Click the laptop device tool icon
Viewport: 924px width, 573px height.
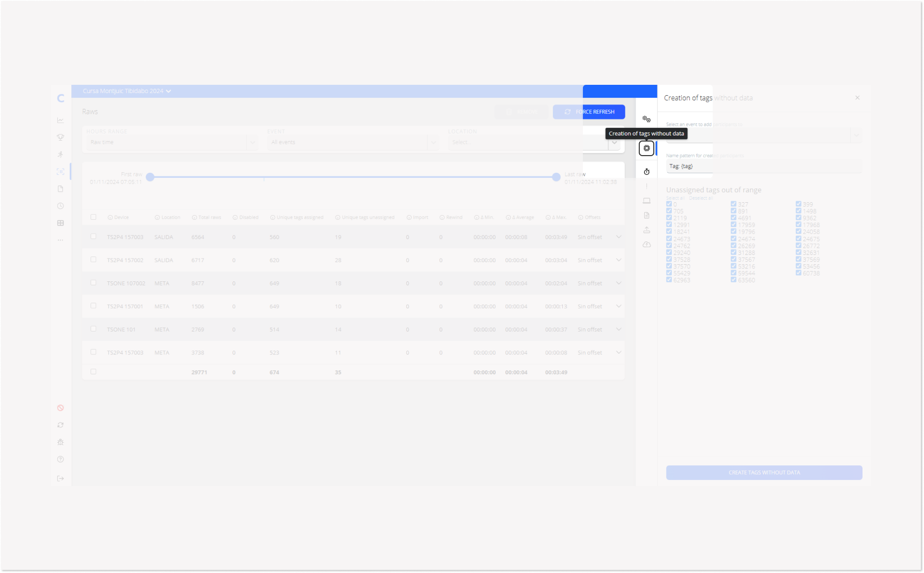click(x=646, y=201)
